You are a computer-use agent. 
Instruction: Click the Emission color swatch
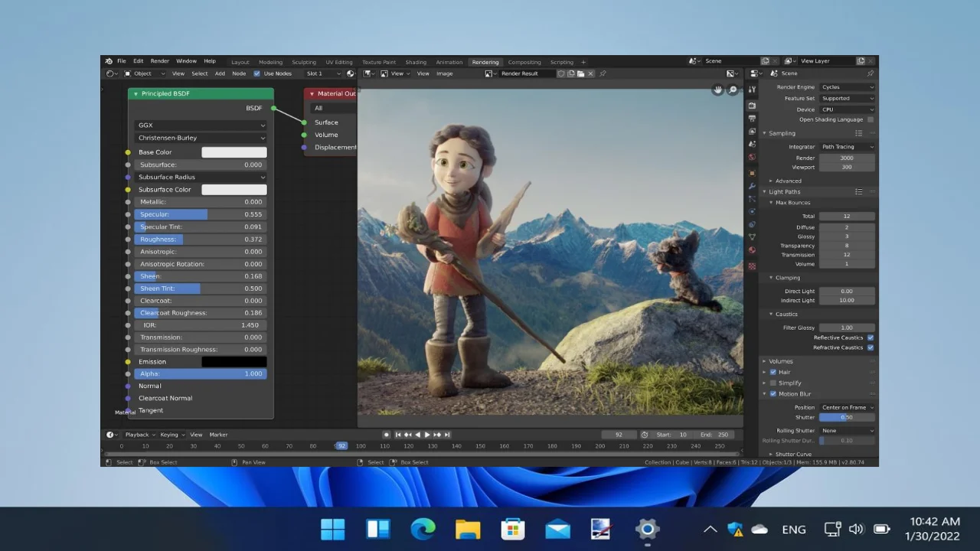234,362
